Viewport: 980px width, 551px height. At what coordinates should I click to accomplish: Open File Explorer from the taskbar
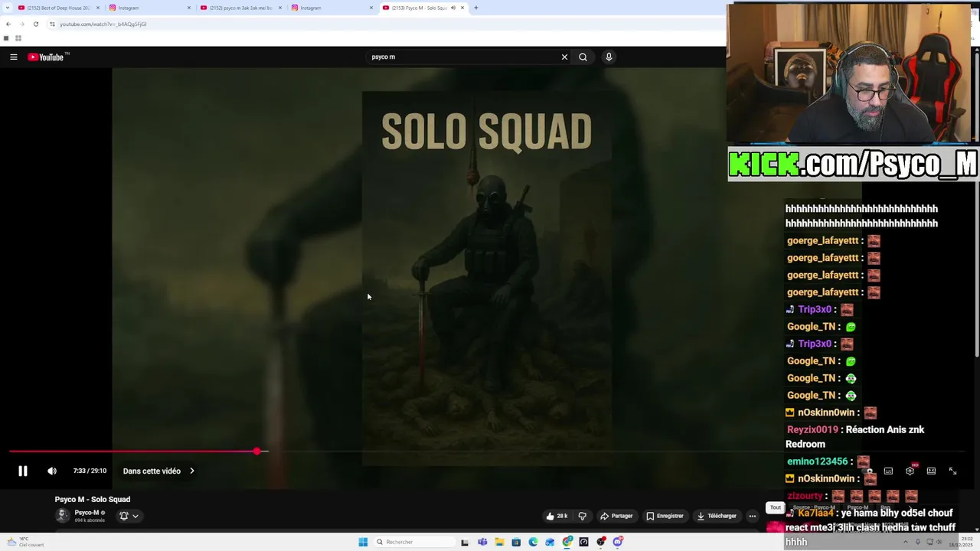point(499,542)
